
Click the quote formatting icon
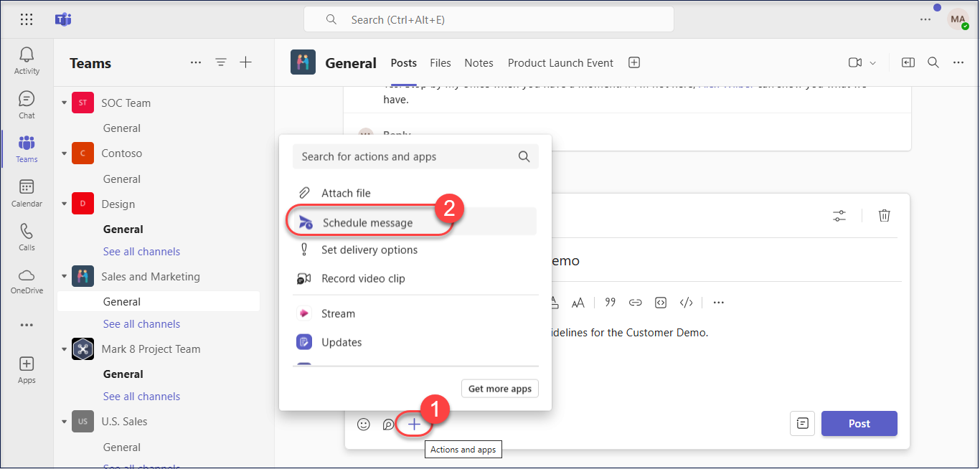pos(610,303)
